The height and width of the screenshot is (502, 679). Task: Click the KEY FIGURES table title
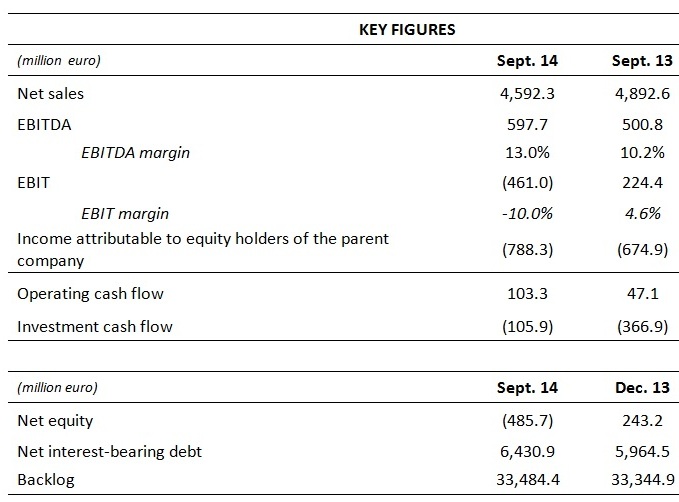407,29
